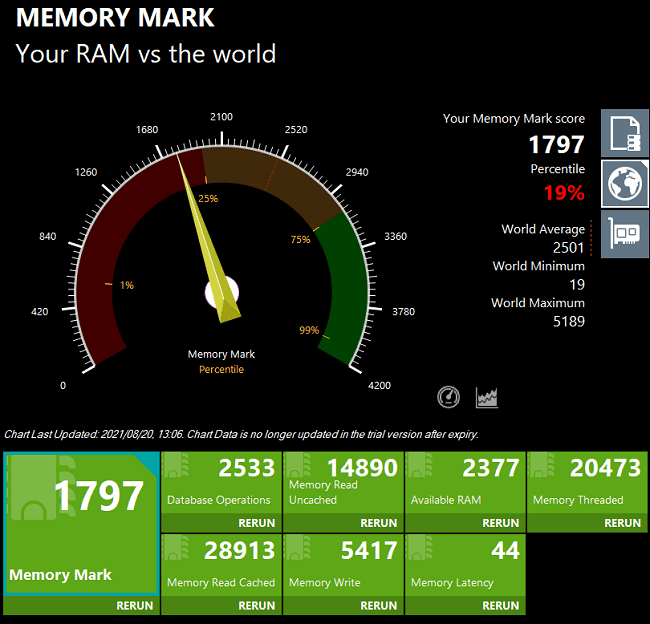The width and height of the screenshot is (650, 624).
Task: Click the 25% marker on the gauge
Action: point(208,199)
